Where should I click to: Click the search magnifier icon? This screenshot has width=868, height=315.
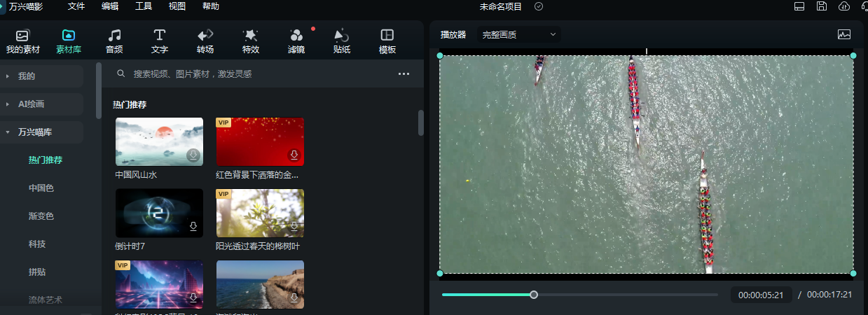coord(121,73)
